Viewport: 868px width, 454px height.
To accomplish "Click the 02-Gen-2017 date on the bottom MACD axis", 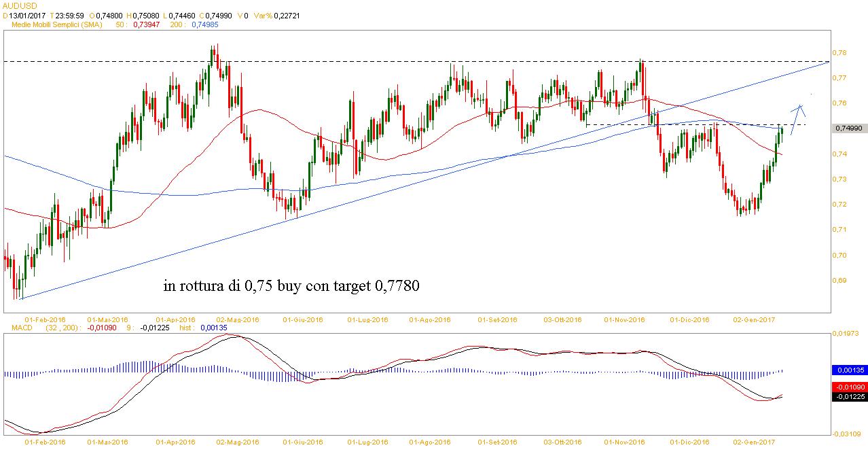I will click(754, 442).
